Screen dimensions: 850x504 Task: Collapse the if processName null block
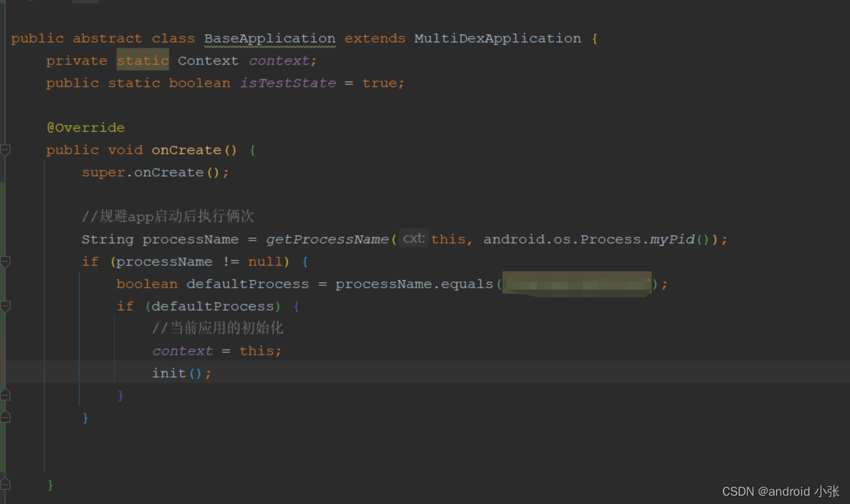(6, 261)
